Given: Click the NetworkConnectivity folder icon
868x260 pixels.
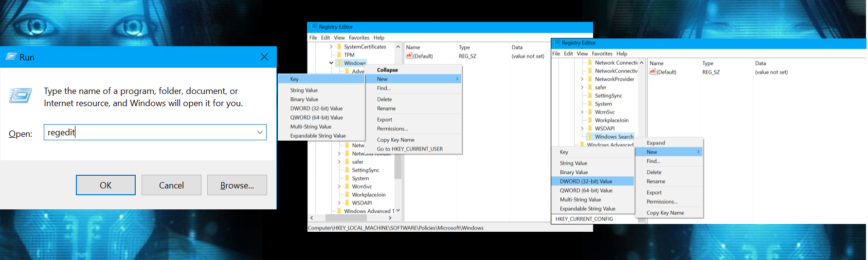Looking at the screenshot, I should click(590, 71).
